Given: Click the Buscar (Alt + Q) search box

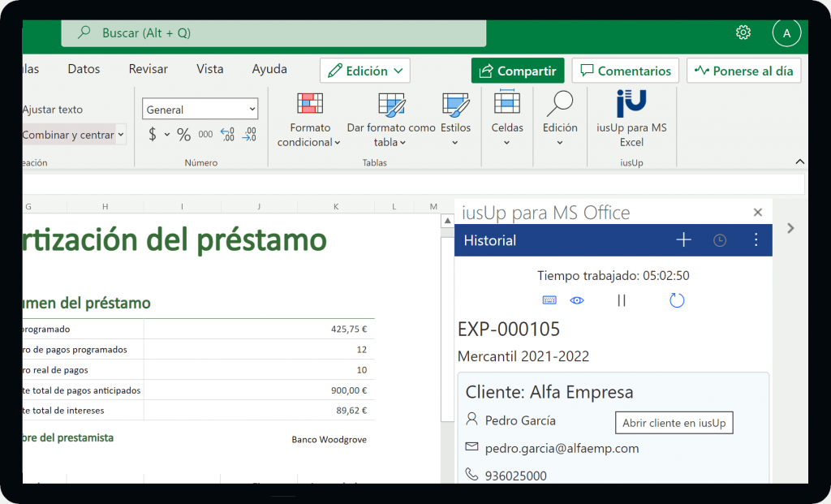Looking at the screenshot, I should (273, 32).
